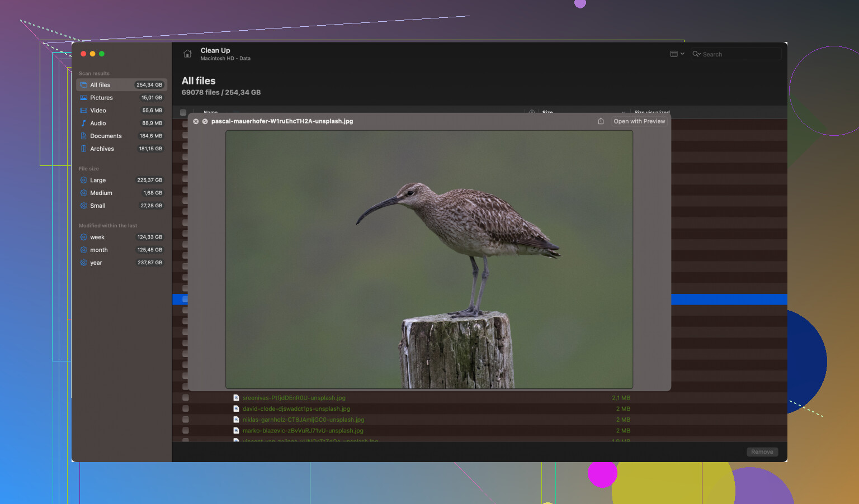
Task: Select the Large file size filter
Action: [98, 180]
